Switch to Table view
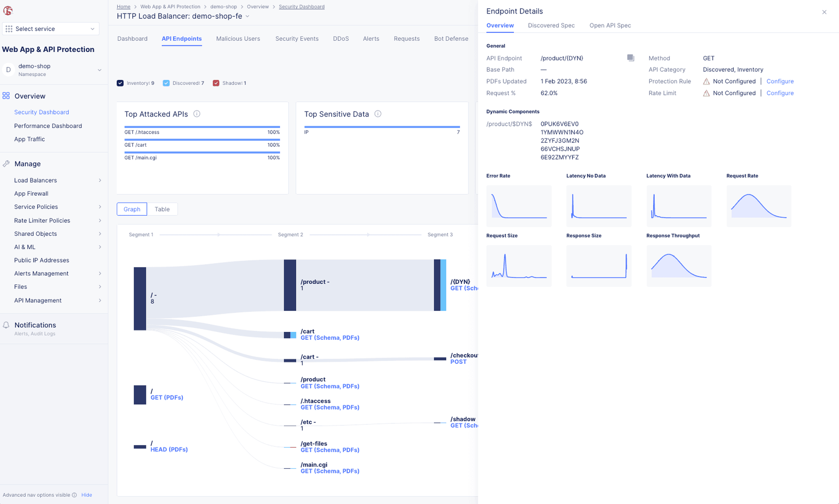The width and height of the screenshot is (839, 504). [x=162, y=209]
